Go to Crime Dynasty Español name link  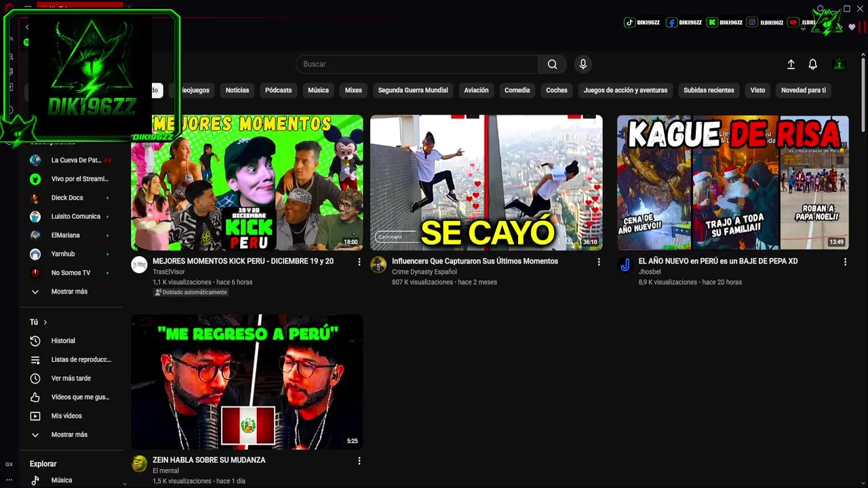(425, 272)
